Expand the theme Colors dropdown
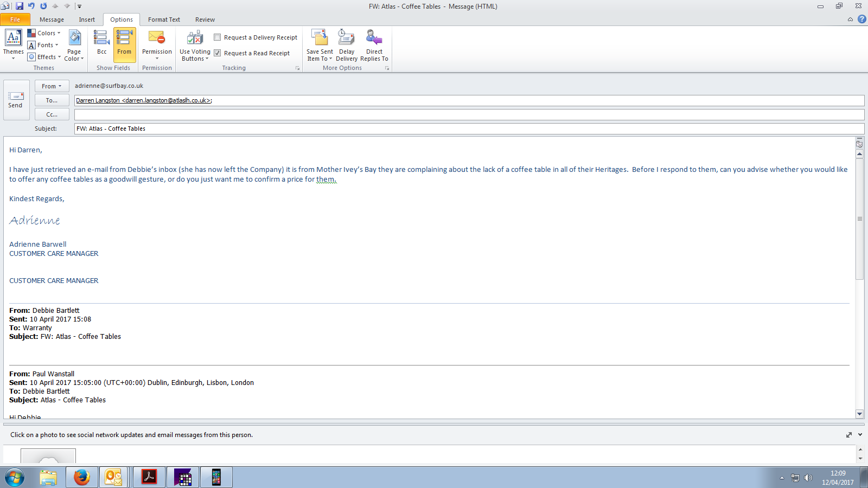The image size is (868, 488). tap(44, 33)
